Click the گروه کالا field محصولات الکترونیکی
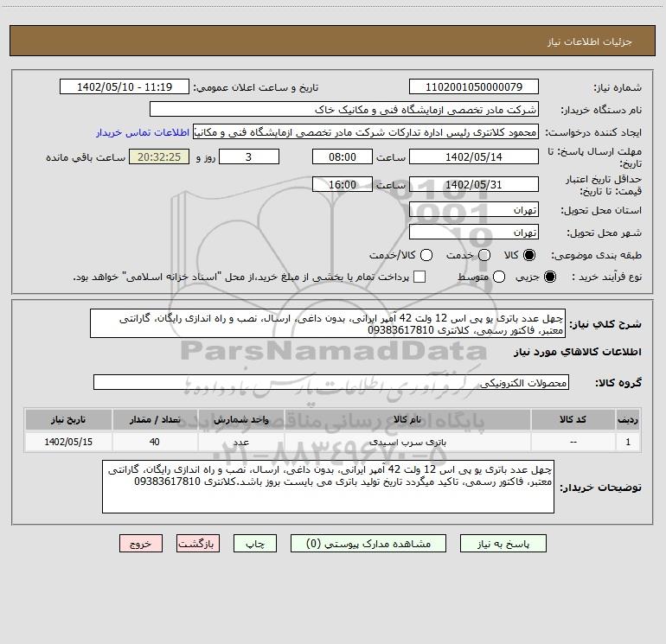666x644 pixels. click(331, 382)
